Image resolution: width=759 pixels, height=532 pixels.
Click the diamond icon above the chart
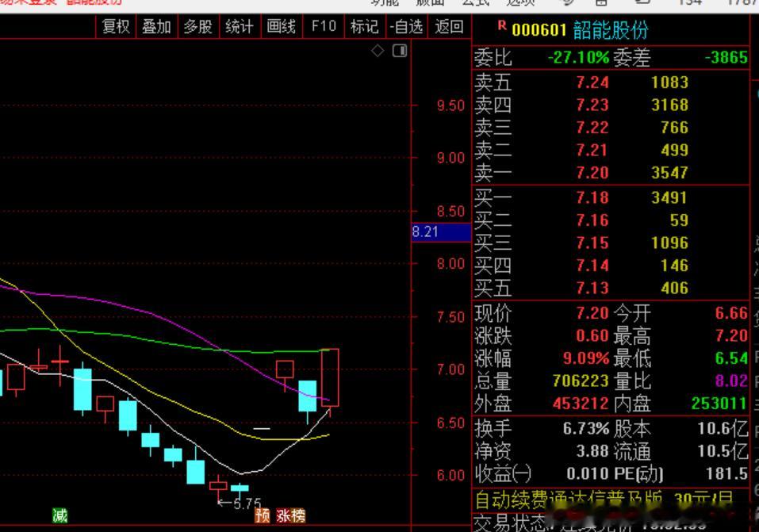pos(378,50)
